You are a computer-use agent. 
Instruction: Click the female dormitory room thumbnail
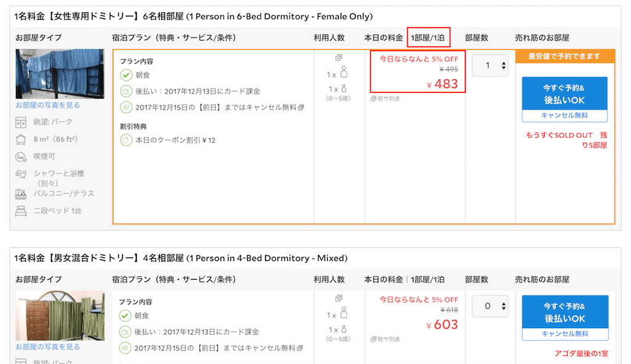pyautogui.click(x=60, y=74)
